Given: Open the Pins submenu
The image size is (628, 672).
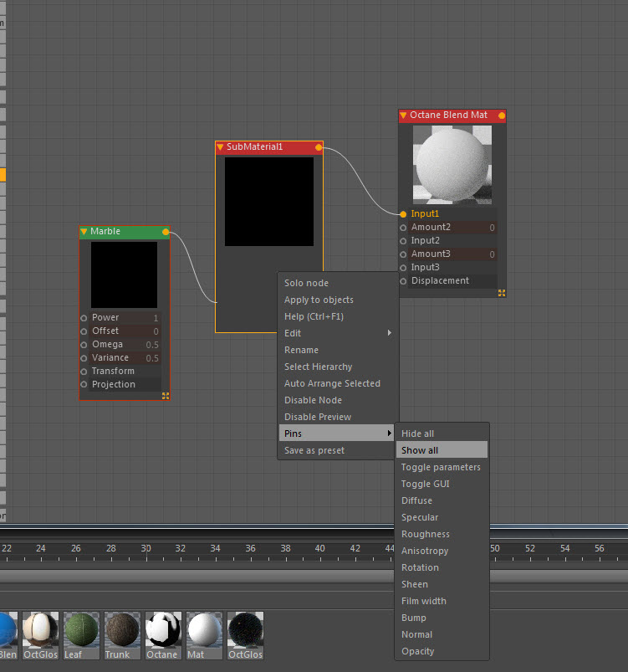Looking at the screenshot, I should (336, 433).
